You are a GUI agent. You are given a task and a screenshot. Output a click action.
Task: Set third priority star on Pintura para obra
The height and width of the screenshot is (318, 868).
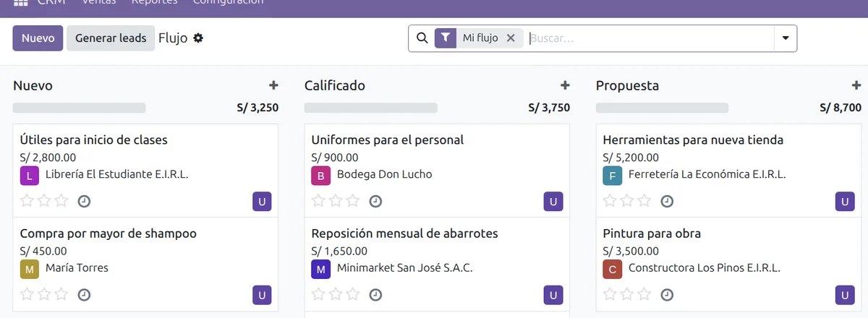[644, 293]
